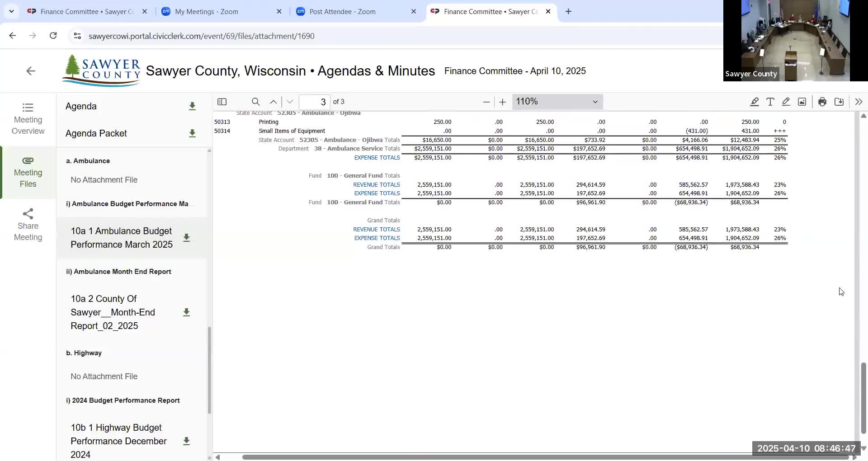Click the 'b. Highway' section heading
The width and height of the screenshot is (868, 461).
(84, 353)
